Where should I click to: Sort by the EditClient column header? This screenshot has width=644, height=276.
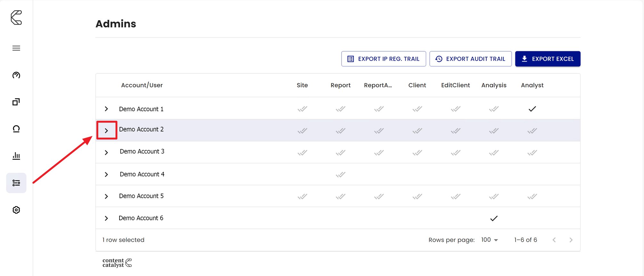click(x=456, y=85)
